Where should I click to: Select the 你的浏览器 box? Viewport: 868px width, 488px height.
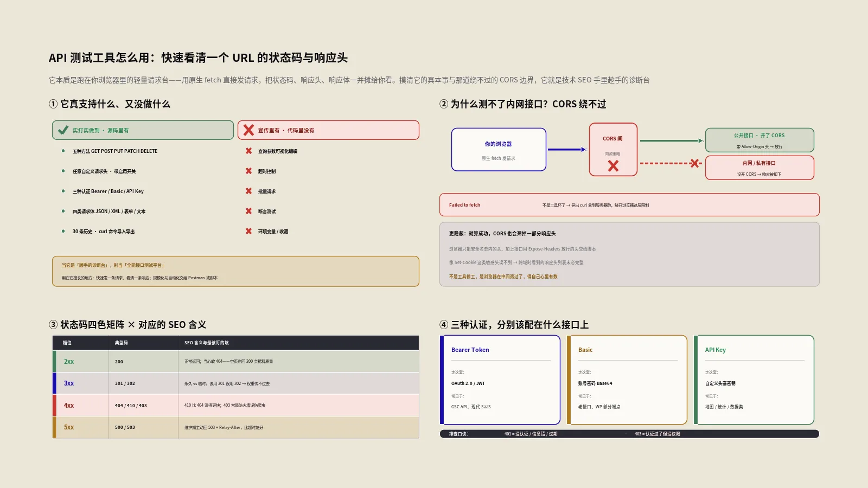499,150
